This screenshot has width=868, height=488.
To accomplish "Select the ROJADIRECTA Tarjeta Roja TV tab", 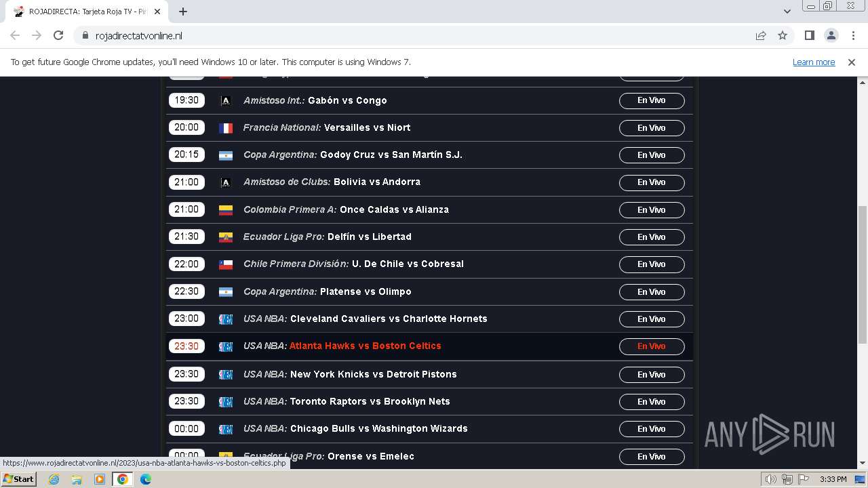I will [88, 12].
